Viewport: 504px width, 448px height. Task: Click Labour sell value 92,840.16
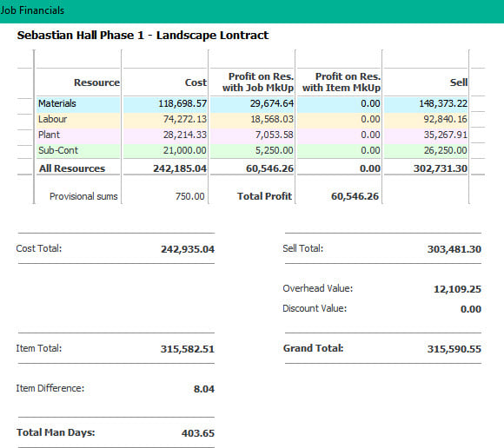(x=445, y=119)
